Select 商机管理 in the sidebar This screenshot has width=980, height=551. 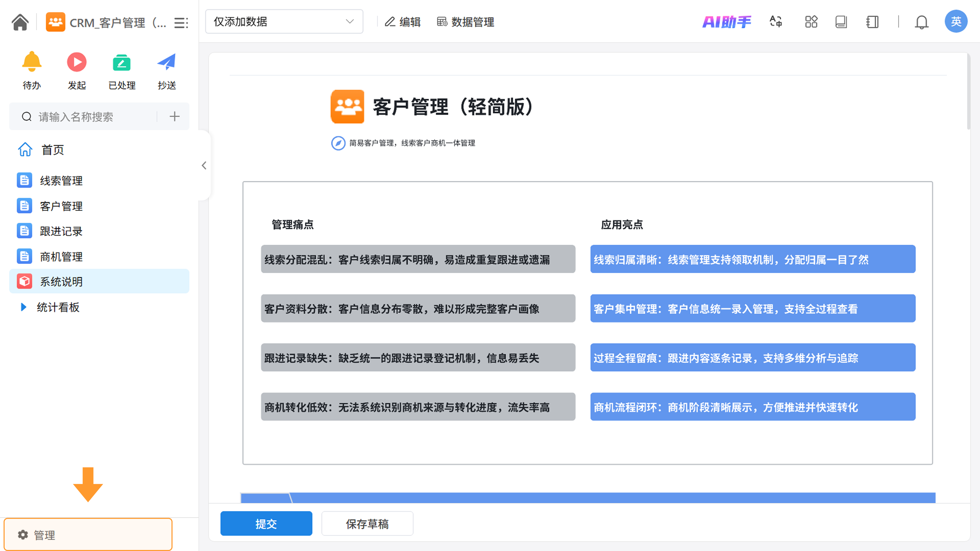click(61, 257)
